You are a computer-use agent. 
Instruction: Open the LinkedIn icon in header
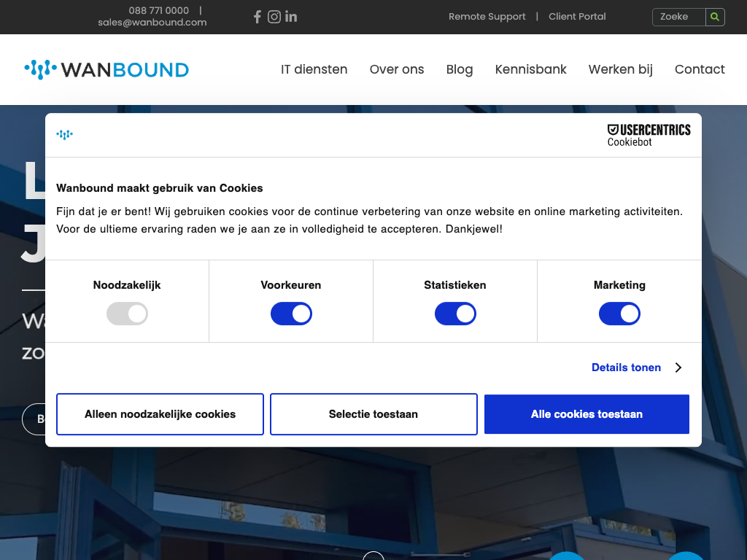coord(291,17)
